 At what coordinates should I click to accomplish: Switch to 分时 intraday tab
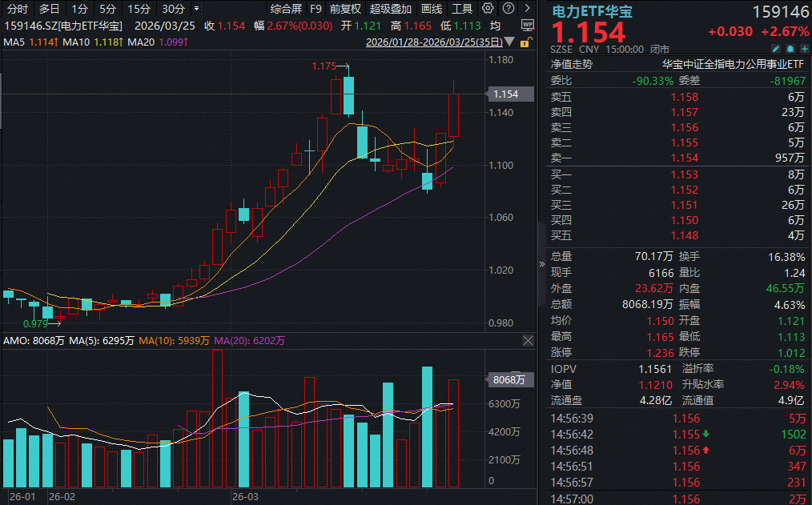[17, 9]
